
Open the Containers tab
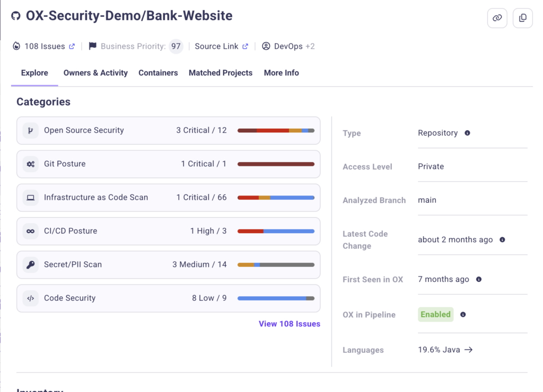point(158,73)
